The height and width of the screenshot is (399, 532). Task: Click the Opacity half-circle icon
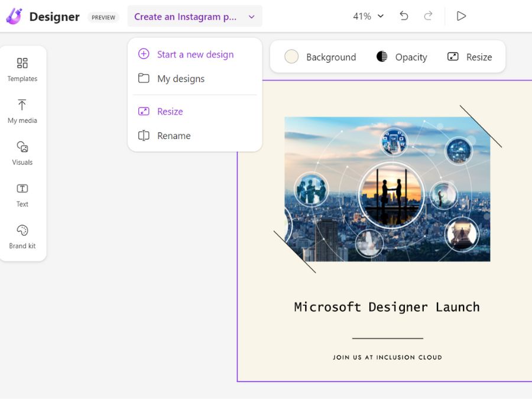(x=382, y=56)
